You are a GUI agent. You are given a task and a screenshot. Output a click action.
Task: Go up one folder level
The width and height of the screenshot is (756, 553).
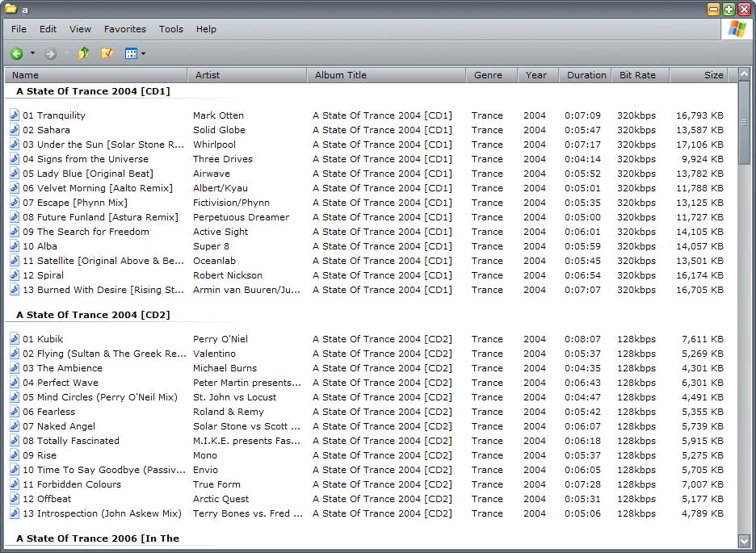click(x=84, y=53)
